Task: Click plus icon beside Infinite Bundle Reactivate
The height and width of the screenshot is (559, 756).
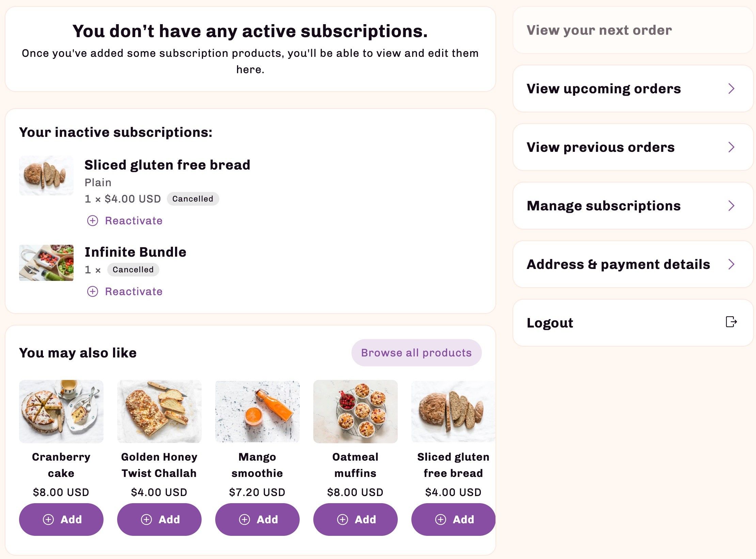Action: (93, 291)
